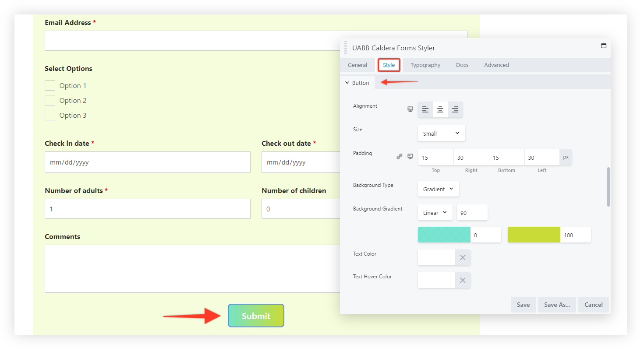Open the Advanced tab
Image resolution: width=644 pixels, height=351 pixels.
(x=496, y=65)
